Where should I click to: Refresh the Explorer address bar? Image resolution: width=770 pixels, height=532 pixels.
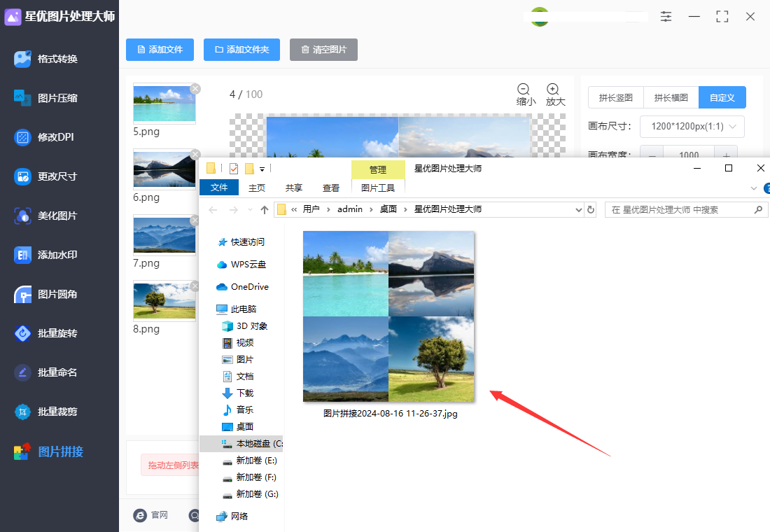click(591, 210)
